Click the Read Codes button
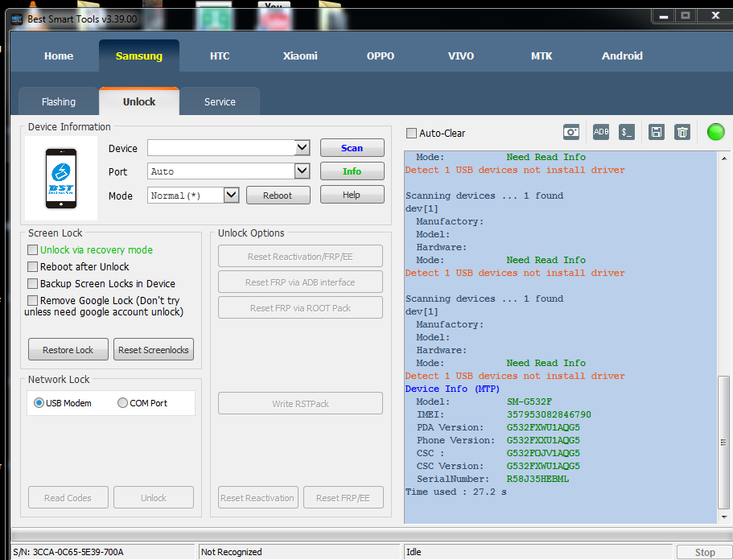The height and width of the screenshot is (560, 733). coord(68,497)
